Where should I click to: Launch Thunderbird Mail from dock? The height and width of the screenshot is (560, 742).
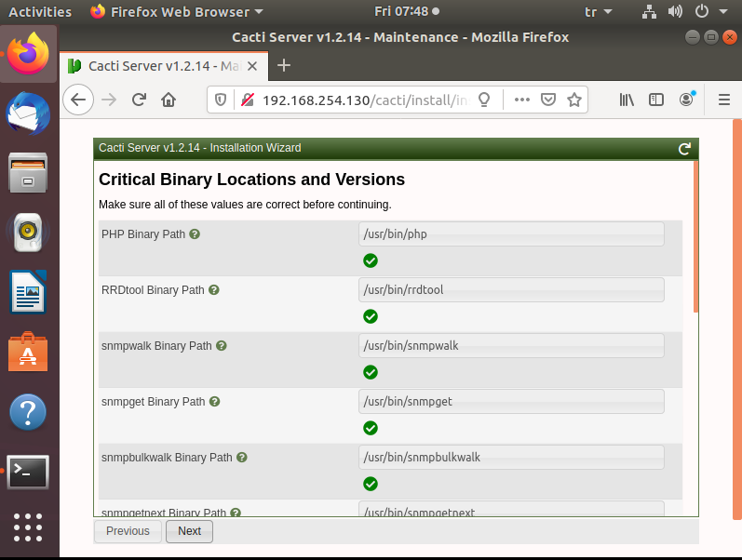point(28,114)
